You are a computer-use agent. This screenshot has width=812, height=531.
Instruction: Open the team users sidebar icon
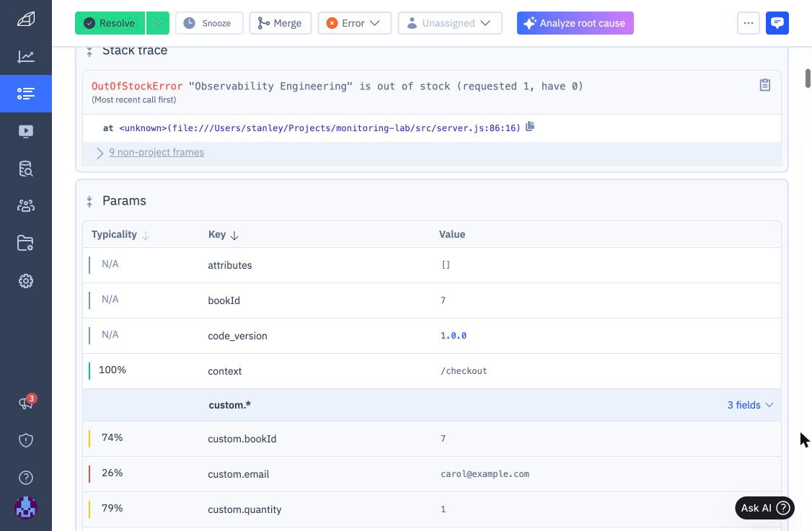click(x=26, y=206)
